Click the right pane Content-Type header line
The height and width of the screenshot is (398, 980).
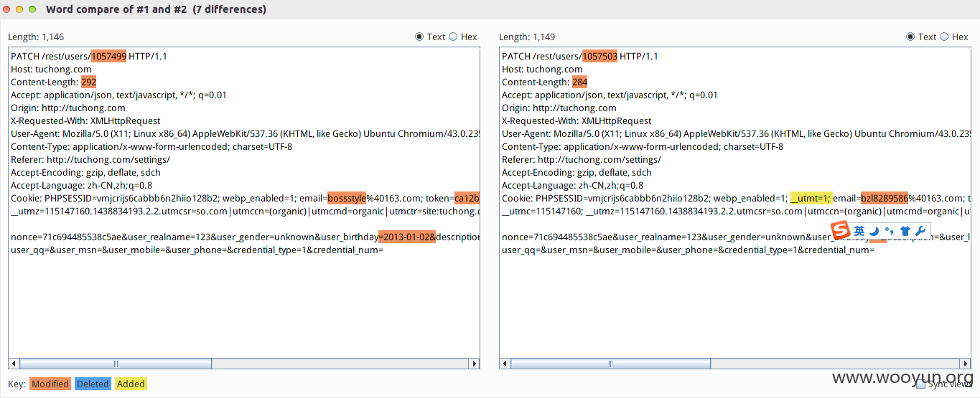pos(643,146)
